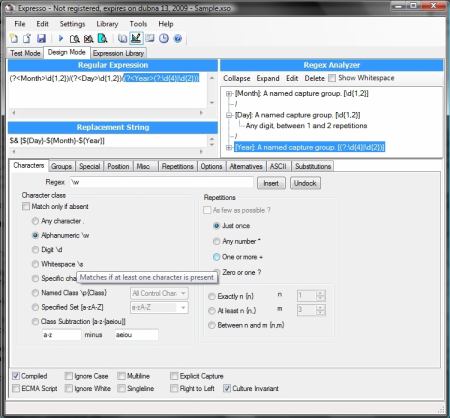450x418 pixels.
Task: Check the Right to Left option
Action: pos(174,388)
